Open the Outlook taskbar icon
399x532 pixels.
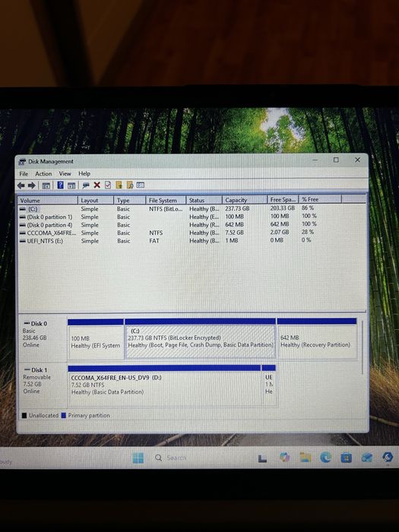(x=366, y=458)
